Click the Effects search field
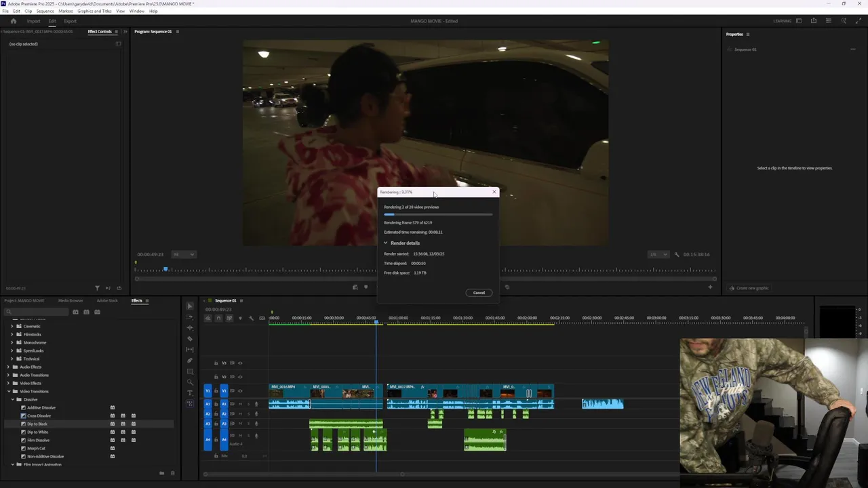This screenshot has height=488, width=868. [x=37, y=312]
